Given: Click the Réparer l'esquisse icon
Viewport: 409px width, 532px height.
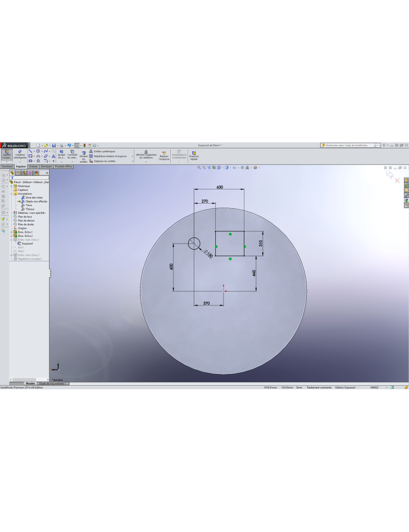Looking at the screenshot, I should (x=164, y=156).
